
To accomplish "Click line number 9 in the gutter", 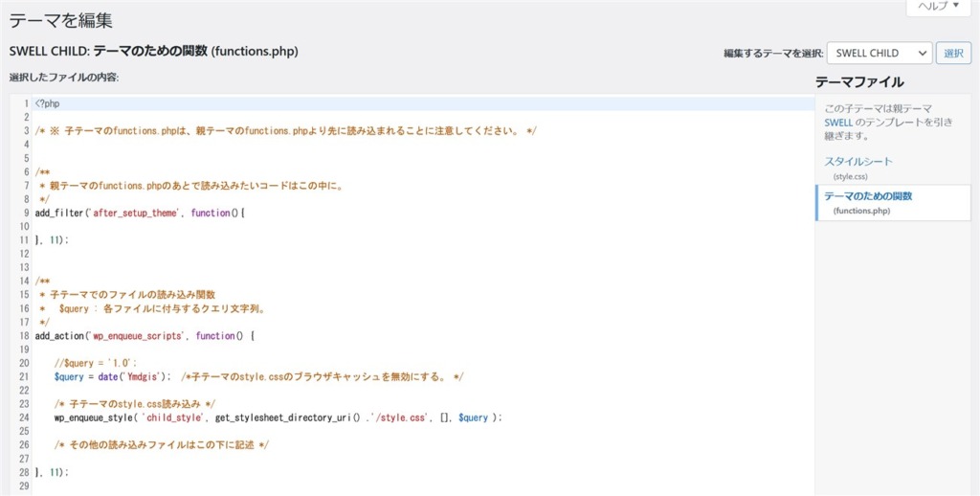I will [x=26, y=213].
